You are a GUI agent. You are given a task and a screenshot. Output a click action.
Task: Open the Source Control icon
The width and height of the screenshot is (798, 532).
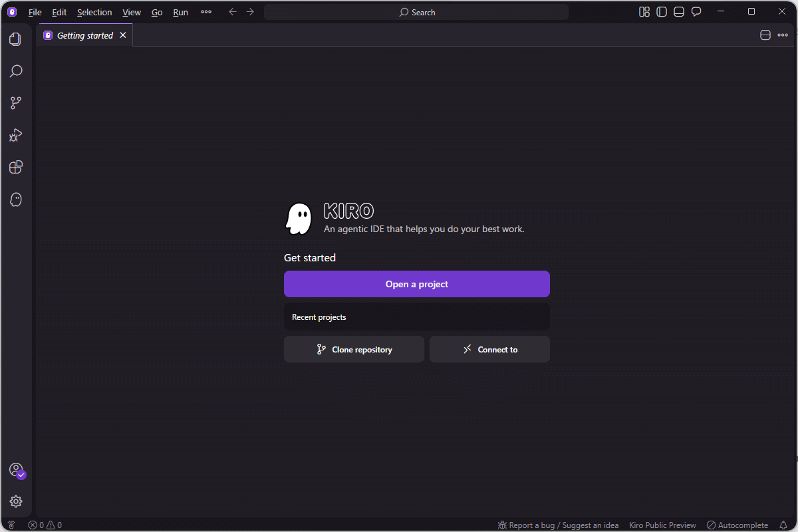16,102
